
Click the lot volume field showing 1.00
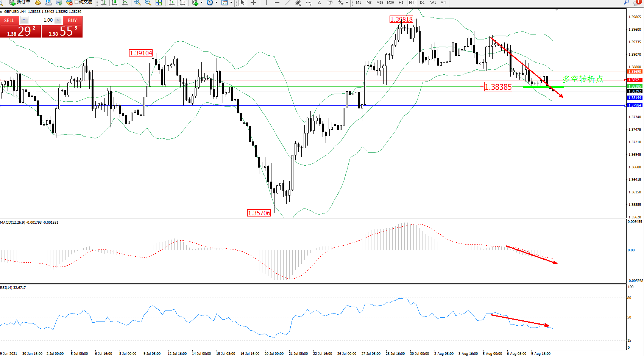tap(42, 20)
